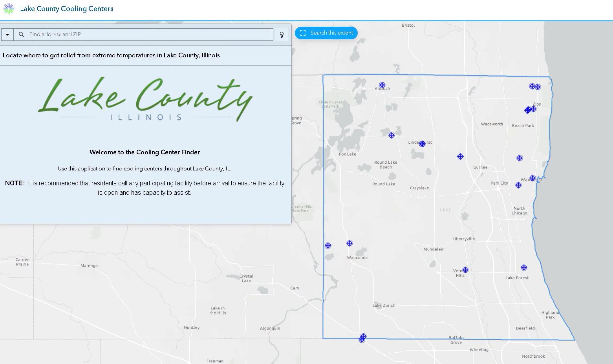Image resolution: width=613 pixels, height=364 pixels.
Task: Select the snowflake marker northeast of Gurnee
Action: coord(520,158)
